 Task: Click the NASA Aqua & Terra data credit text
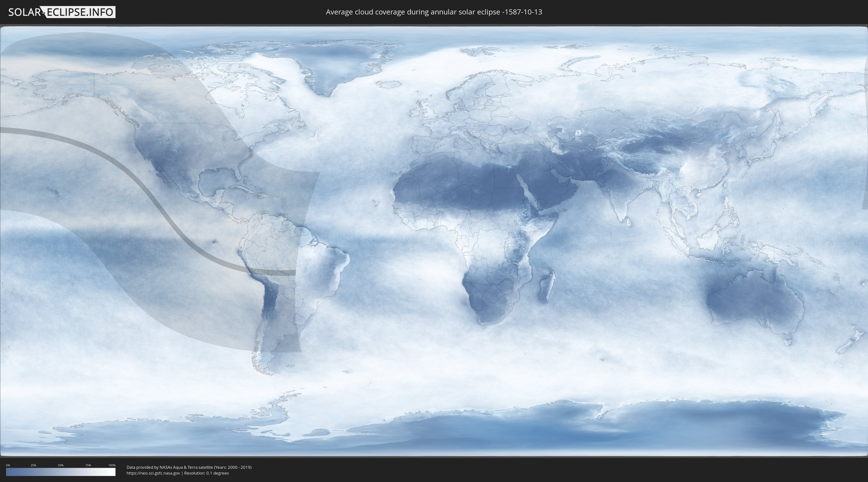(x=189, y=467)
